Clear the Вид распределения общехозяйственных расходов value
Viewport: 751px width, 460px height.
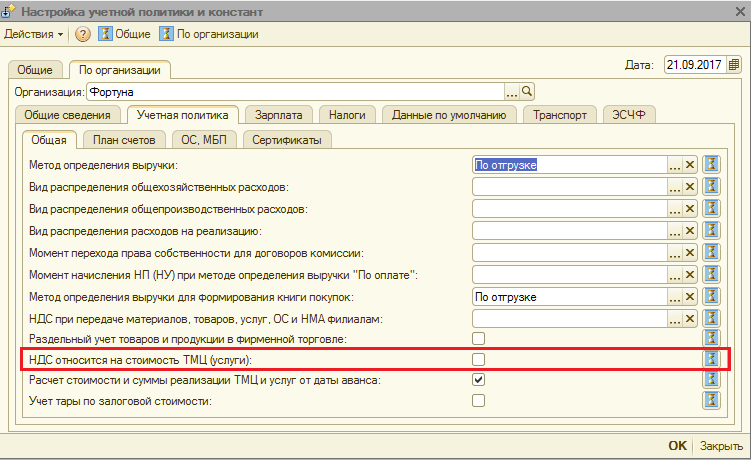tap(690, 187)
